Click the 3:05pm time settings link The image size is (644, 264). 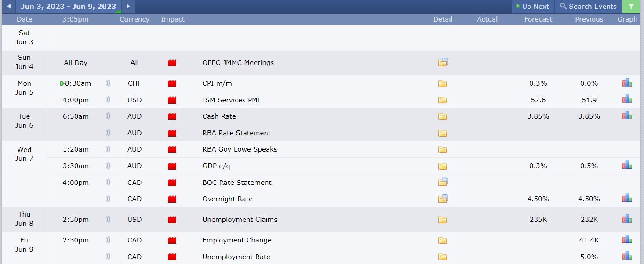pos(75,19)
